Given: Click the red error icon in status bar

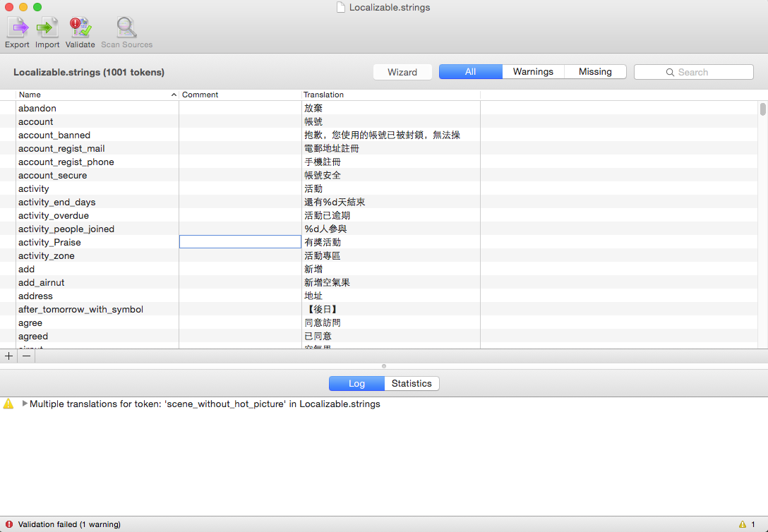Looking at the screenshot, I should point(8,524).
